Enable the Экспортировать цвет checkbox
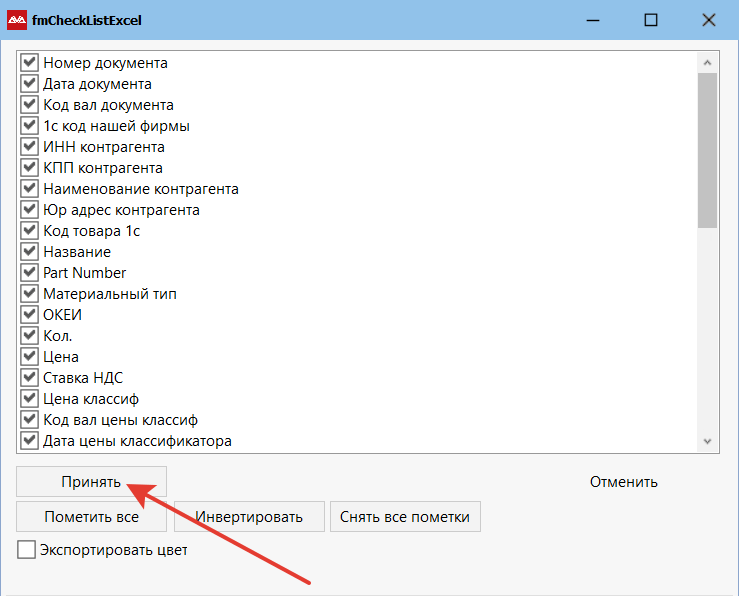 click(26, 549)
